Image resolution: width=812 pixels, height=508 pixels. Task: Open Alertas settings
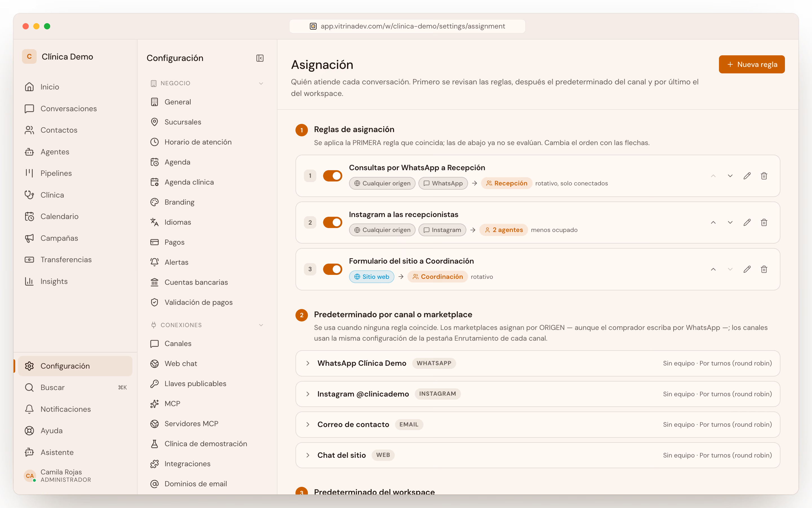(207, 262)
